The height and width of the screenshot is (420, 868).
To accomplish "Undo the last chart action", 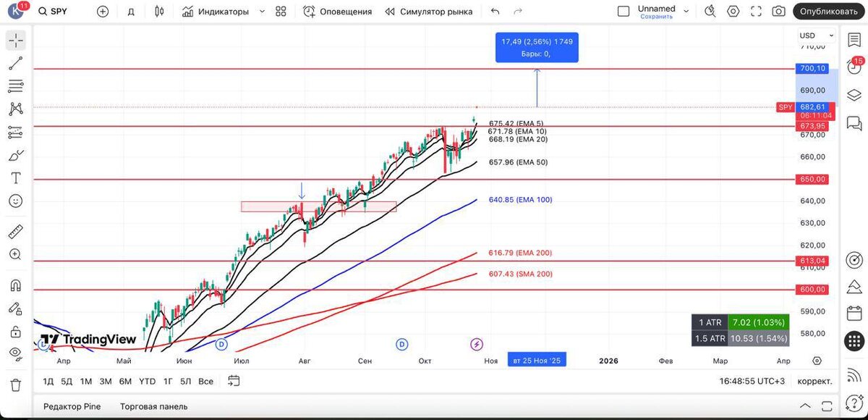I will [x=495, y=12].
